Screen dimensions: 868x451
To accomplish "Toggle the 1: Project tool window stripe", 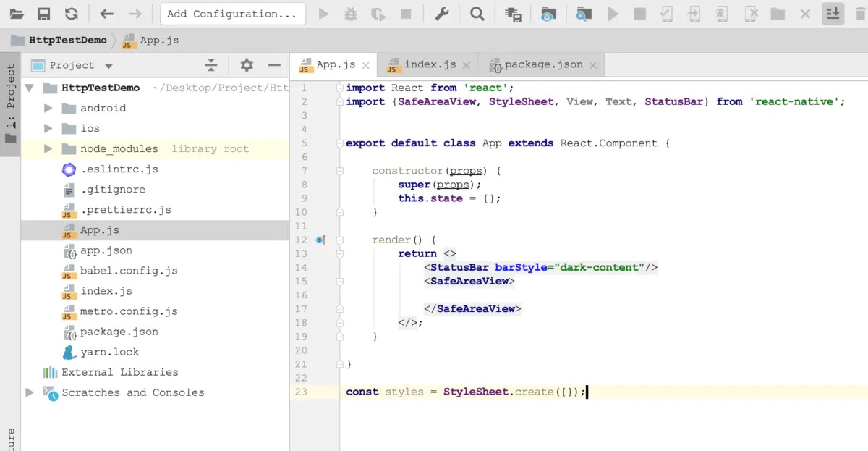I will tap(10, 105).
